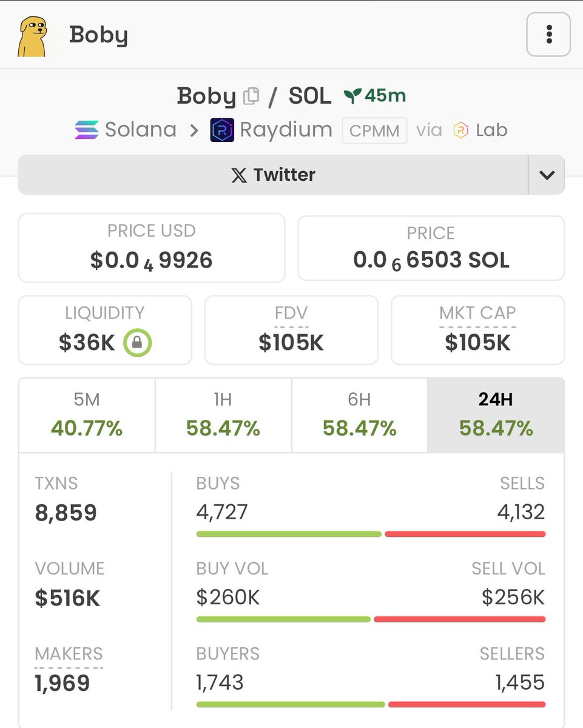This screenshot has width=583, height=728.
Task: Click the Raydium DEX logo
Action: (222, 130)
